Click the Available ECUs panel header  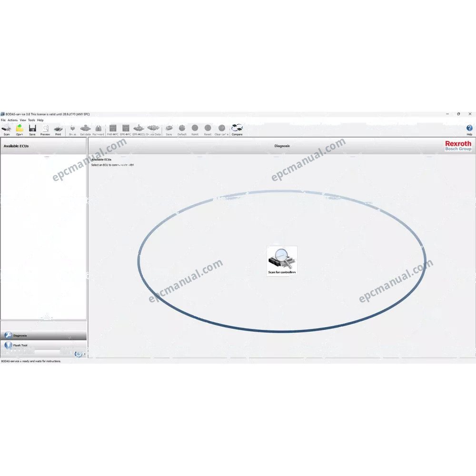(43, 146)
